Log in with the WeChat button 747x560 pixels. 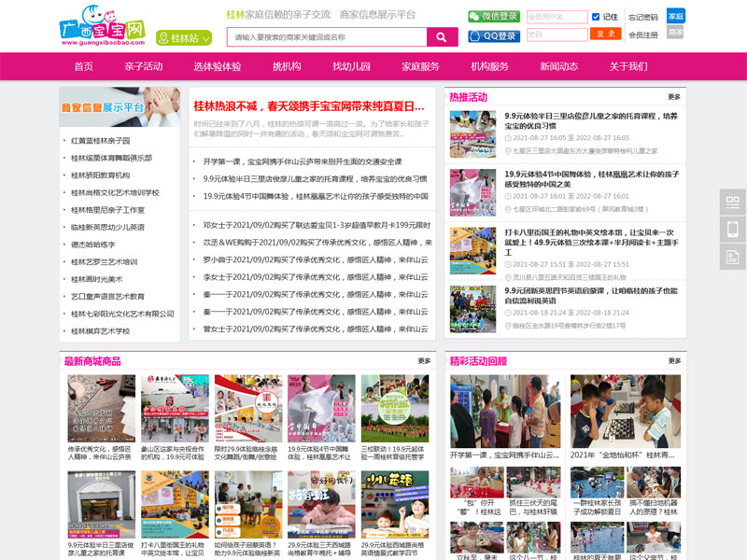point(494,16)
